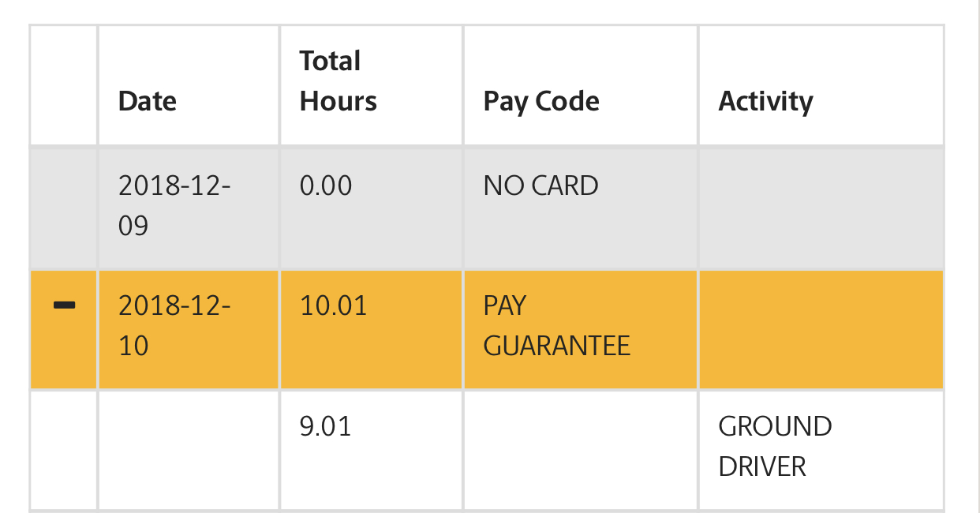Click the empty expander cell in the 2018-12-09 row
The height and width of the screenshot is (513, 980).
click(x=63, y=208)
